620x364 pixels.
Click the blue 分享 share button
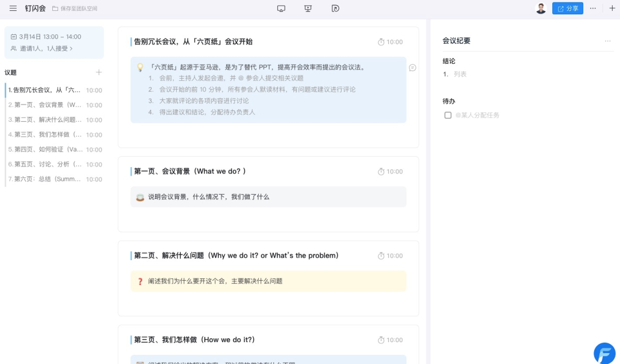pos(567,8)
